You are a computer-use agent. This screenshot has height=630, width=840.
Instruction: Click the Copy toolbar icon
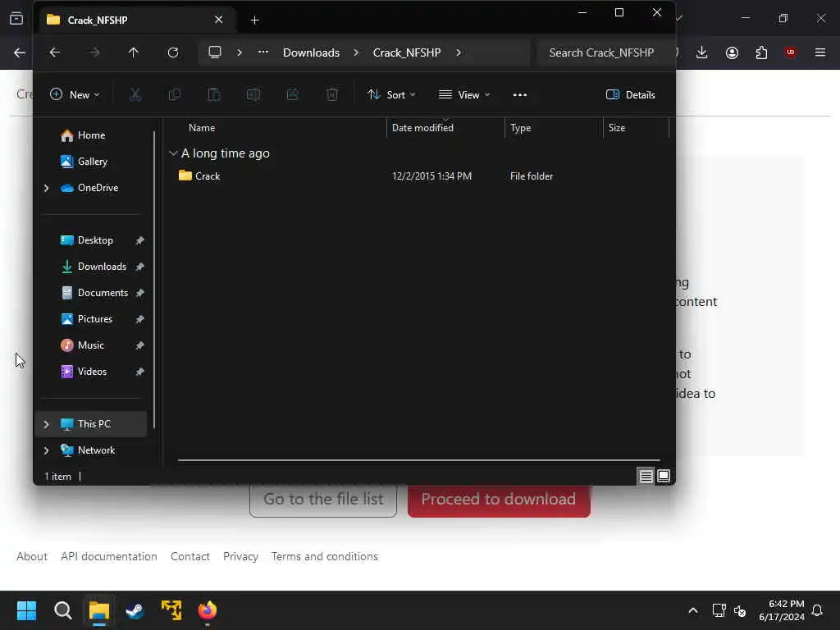pos(175,95)
